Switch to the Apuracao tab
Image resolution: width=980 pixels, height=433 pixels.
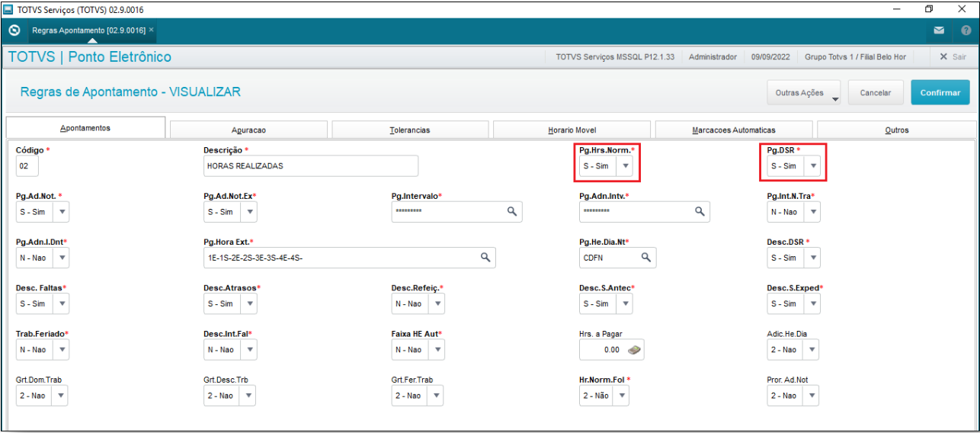(248, 130)
